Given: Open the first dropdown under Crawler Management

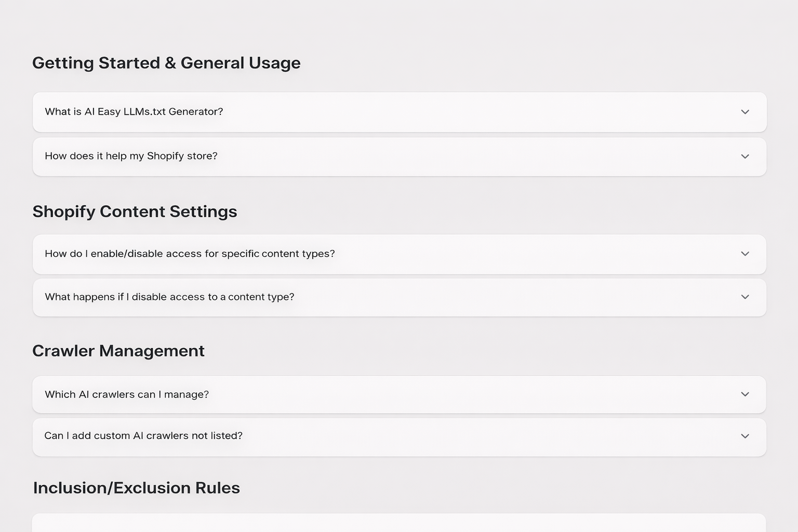Looking at the screenshot, I should point(399,394).
